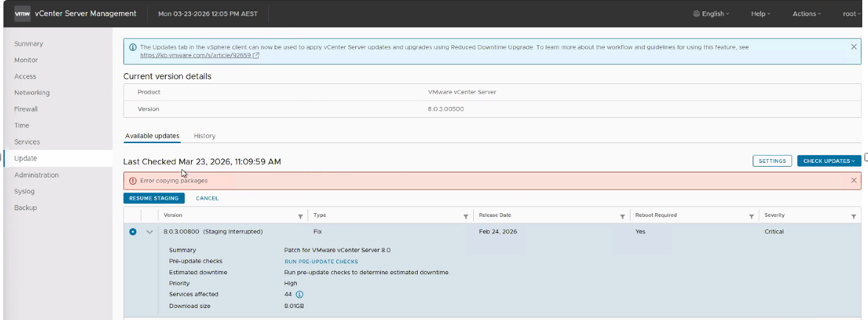
Task: Select the 8.0.3.00800 update radio button
Action: (132, 232)
